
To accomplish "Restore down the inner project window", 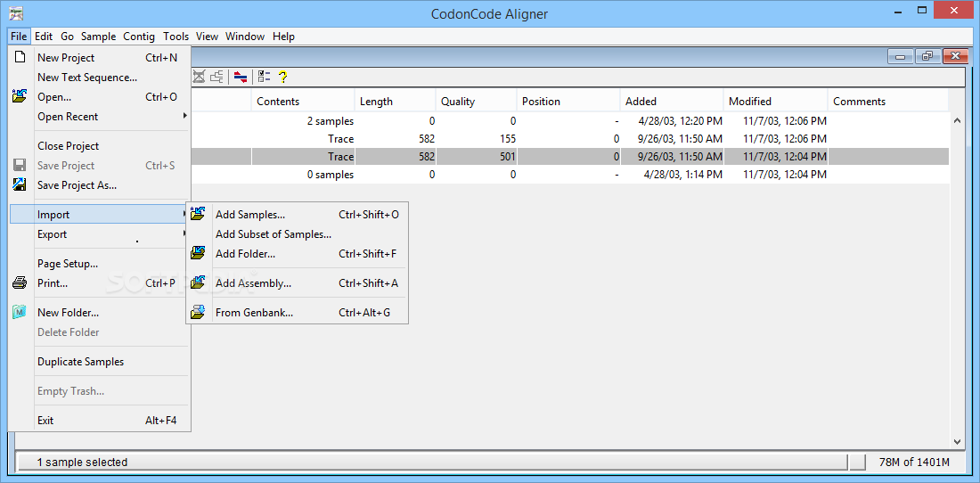I will [x=927, y=57].
